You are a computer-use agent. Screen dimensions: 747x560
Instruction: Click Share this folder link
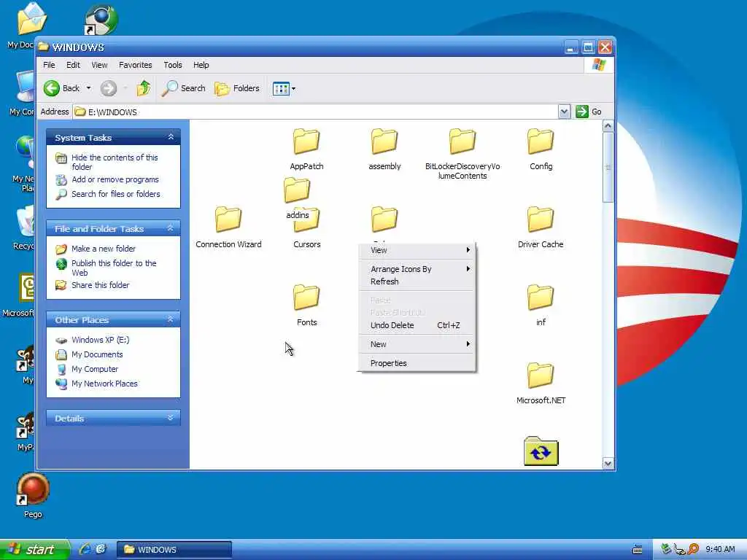tap(100, 285)
